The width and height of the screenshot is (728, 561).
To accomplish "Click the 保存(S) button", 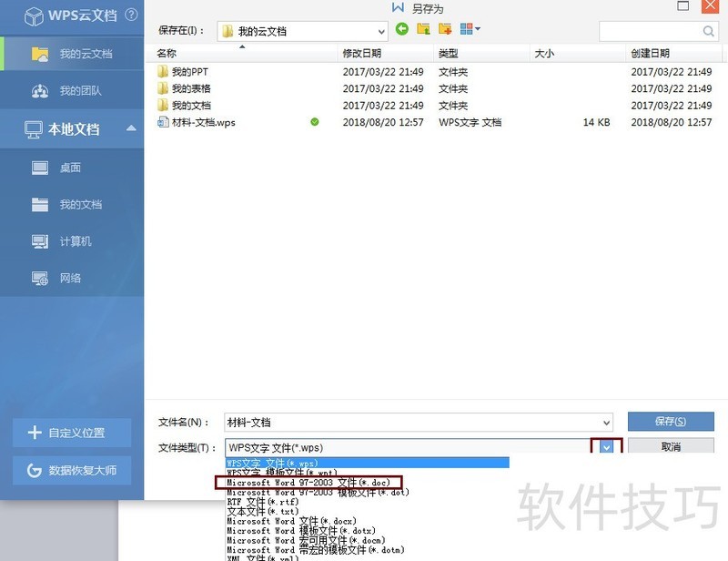I will tap(671, 422).
